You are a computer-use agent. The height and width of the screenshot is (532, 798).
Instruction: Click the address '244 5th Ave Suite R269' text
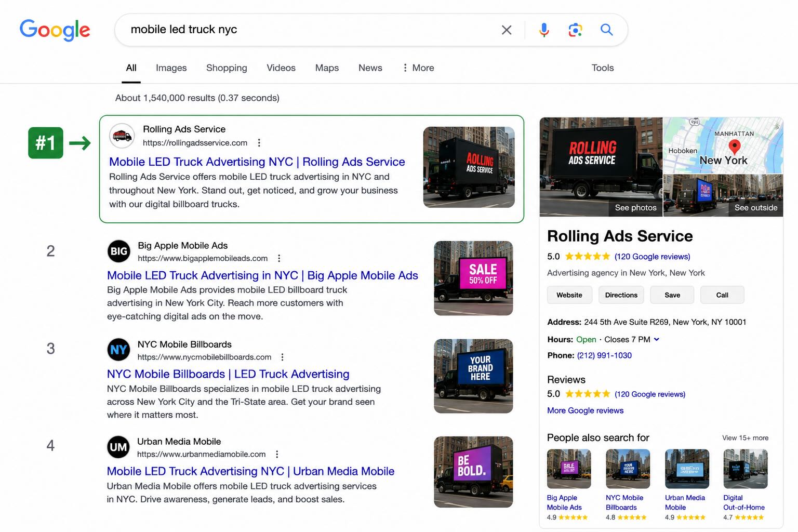pyautogui.click(x=665, y=322)
